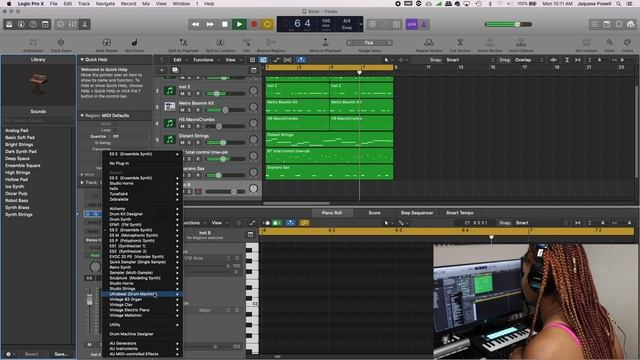Choose Drum Kit Designer in the plug-in menu
Viewport: 640px width, 360px height.
click(x=142, y=214)
